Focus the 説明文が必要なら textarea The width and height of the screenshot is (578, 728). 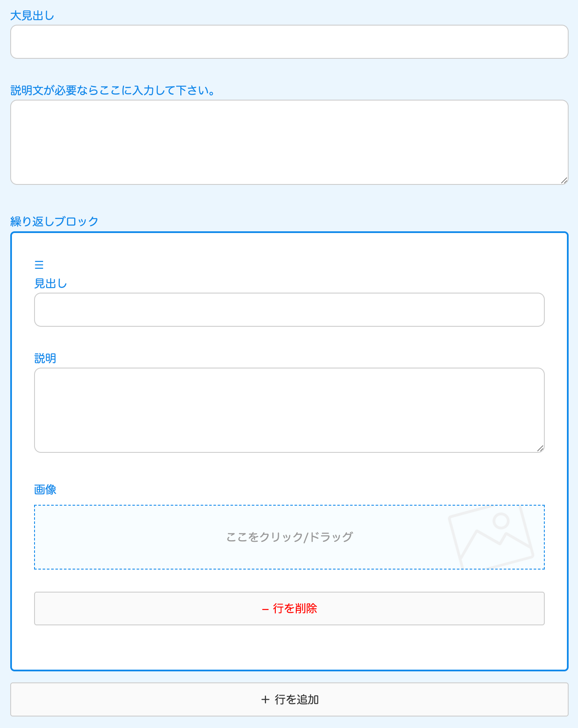pos(289,142)
